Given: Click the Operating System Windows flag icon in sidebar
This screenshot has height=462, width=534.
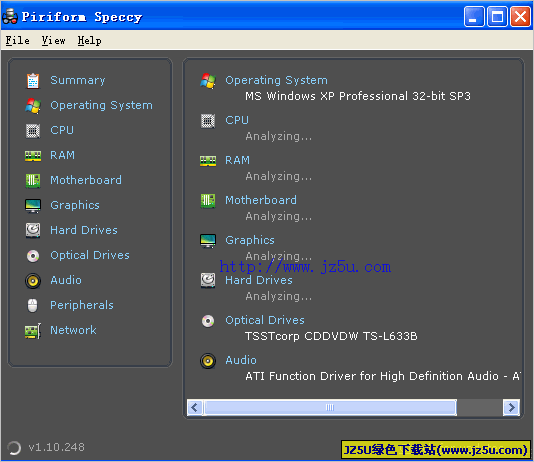Looking at the screenshot, I should (33, 106).
